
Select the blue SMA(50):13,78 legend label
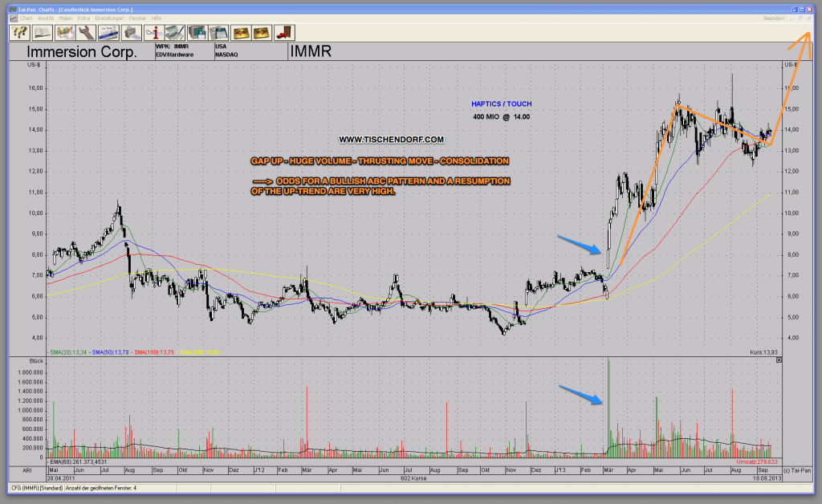[x=108, y=352]
